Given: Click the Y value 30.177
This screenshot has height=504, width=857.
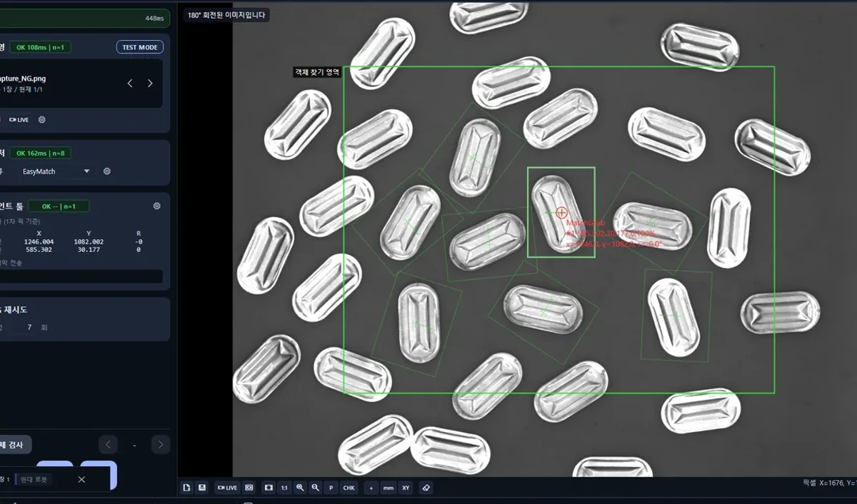Looking at the screenshot, I should 89,250.
